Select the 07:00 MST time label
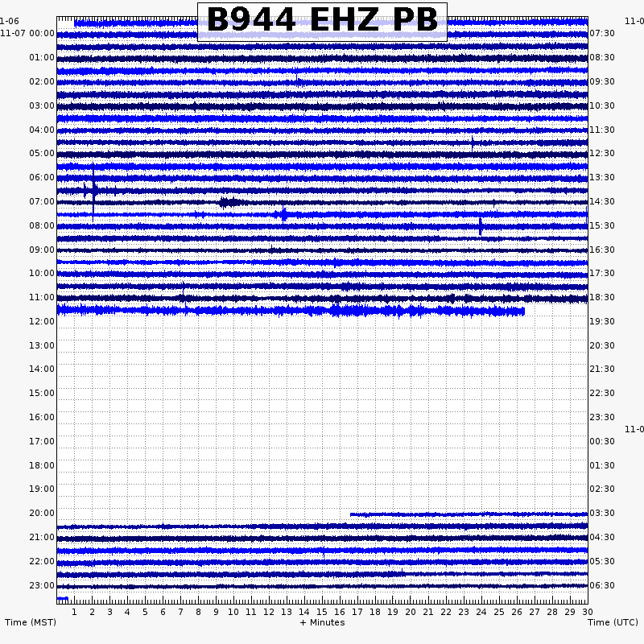644x644 pixels. coord(42,202)
